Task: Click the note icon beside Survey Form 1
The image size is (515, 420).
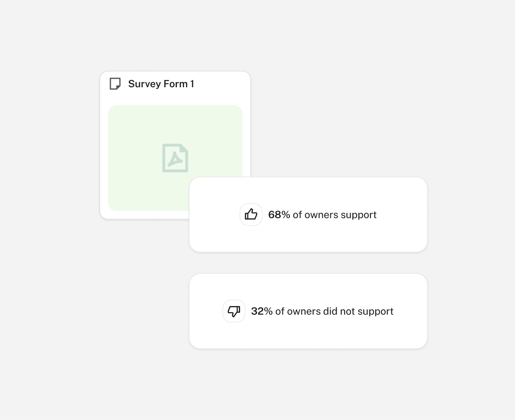Action: tap(115, 84)
